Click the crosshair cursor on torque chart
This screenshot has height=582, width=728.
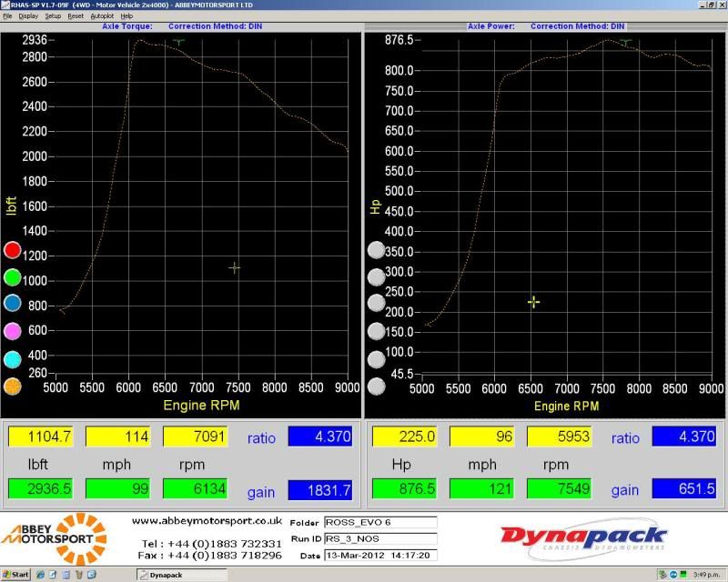click(235, 267)
